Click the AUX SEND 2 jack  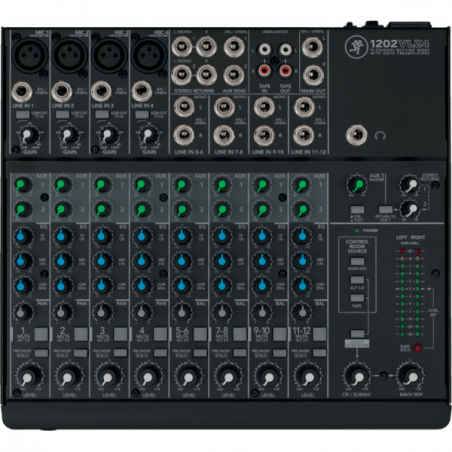[x=234, y=75]
